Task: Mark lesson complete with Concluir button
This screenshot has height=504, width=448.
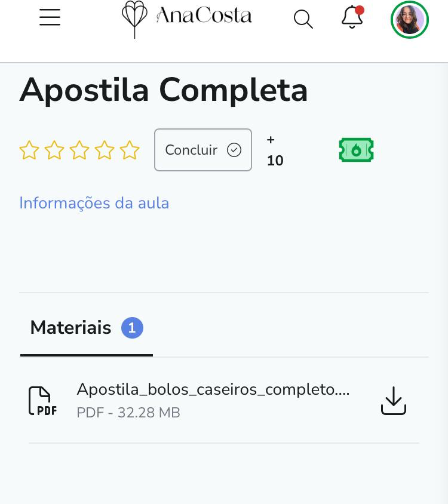Action: tap(203, 150)
